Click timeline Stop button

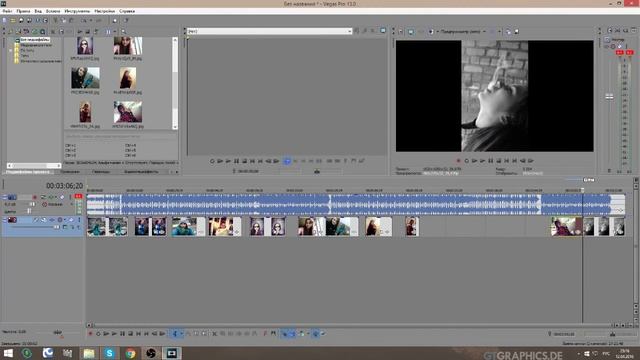pyautogui.click(x=131, y=334)
